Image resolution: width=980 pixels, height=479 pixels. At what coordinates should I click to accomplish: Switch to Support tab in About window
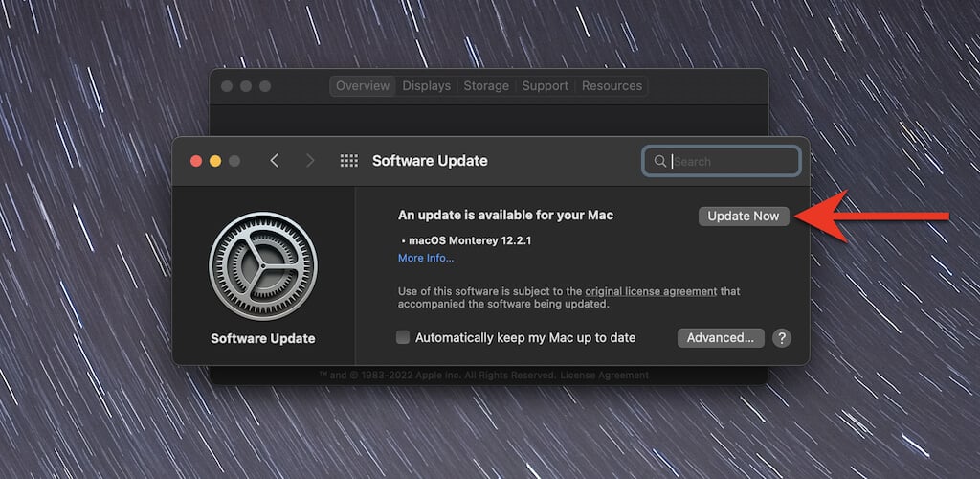(x=545, y=86)
